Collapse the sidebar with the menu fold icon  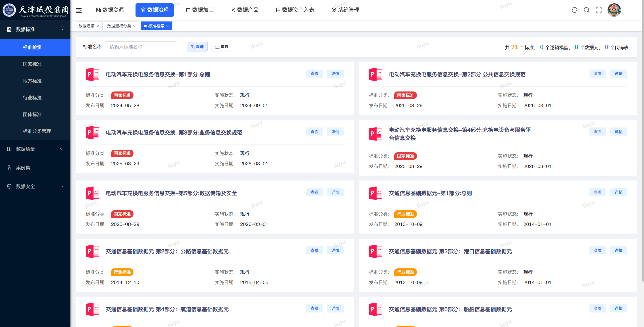pyautogui.click(x=79, y=10)
